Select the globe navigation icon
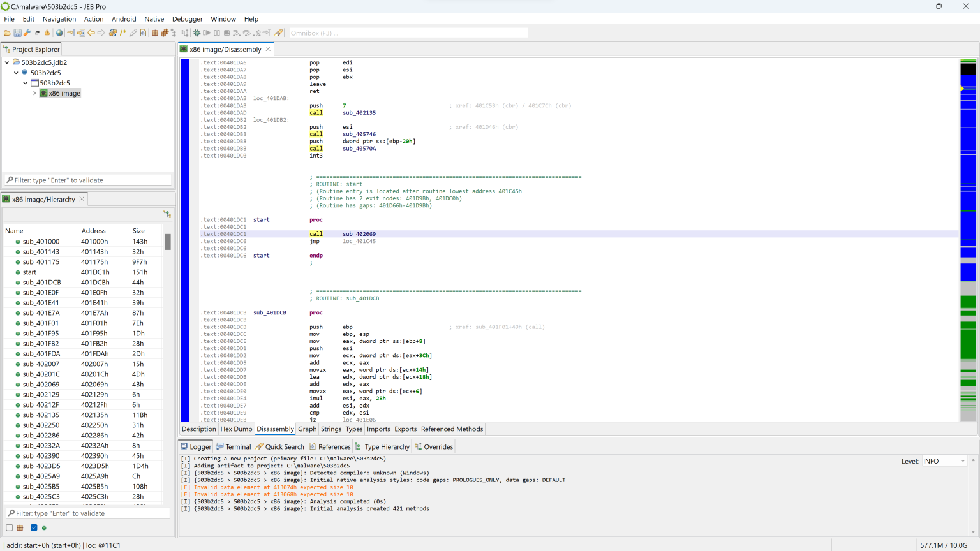 click(x=59, y=33)
